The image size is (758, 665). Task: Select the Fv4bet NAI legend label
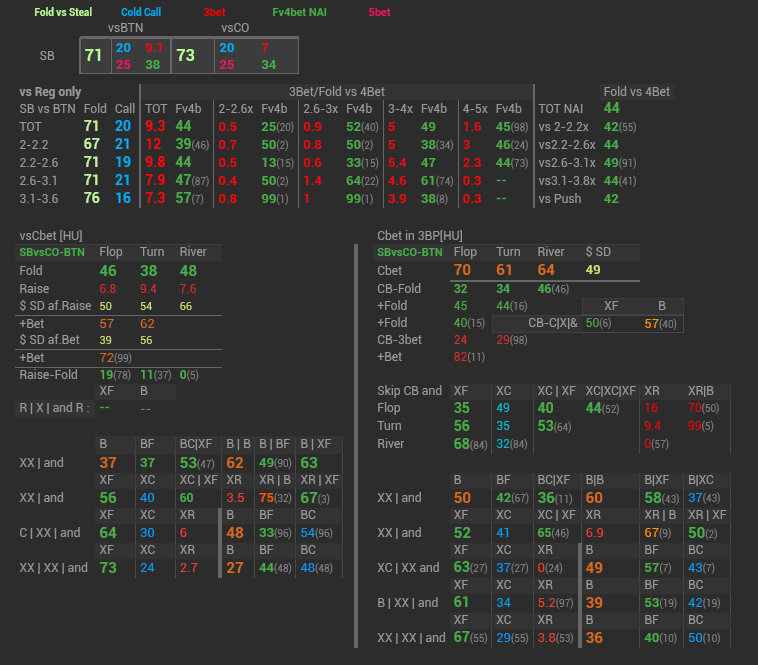[x=302, y=13]
